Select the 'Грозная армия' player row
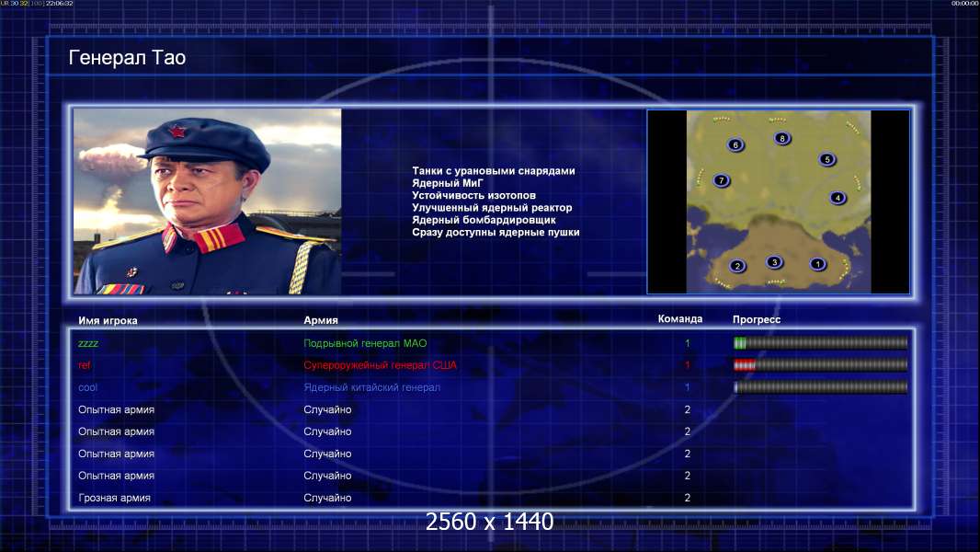Viewport: 980px width, 552px height. pyautogui.click(x=491, y=499)
